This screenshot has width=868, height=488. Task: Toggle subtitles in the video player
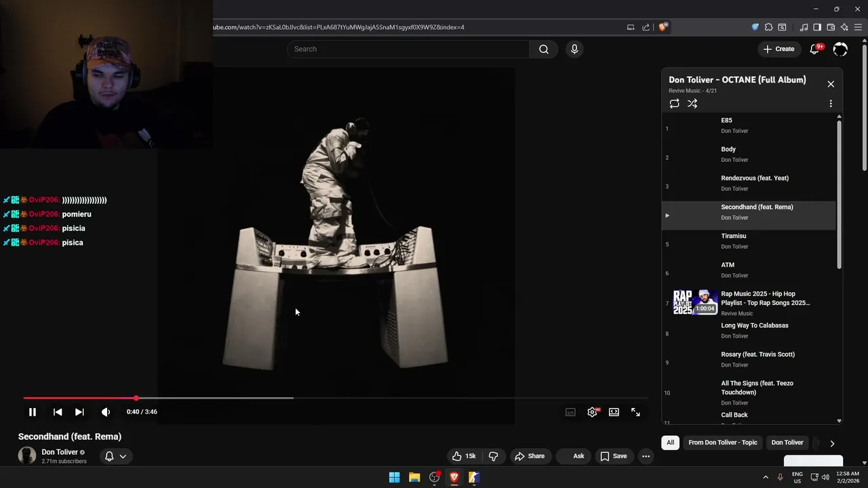click(x=570, y=412)
